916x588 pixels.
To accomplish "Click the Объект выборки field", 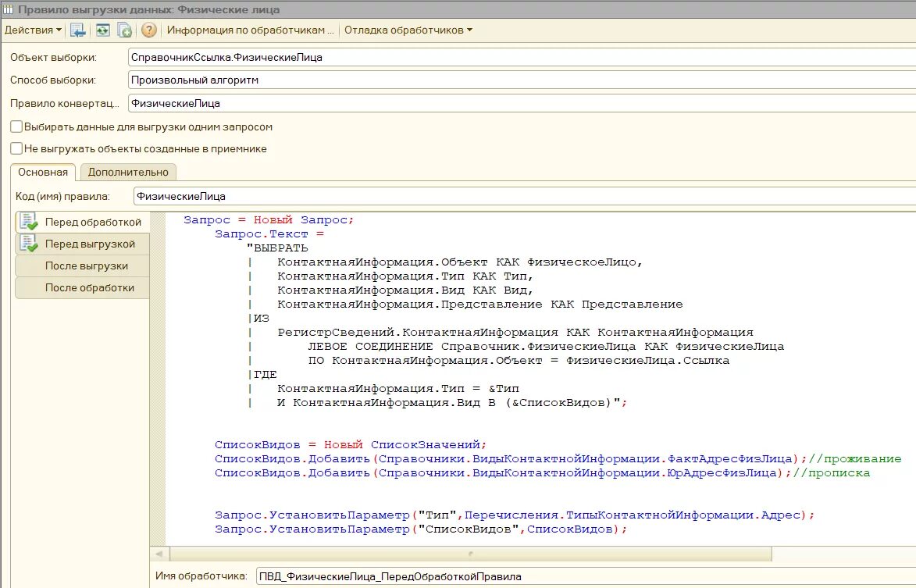I will pyautogui.click(x=522, y=57).
